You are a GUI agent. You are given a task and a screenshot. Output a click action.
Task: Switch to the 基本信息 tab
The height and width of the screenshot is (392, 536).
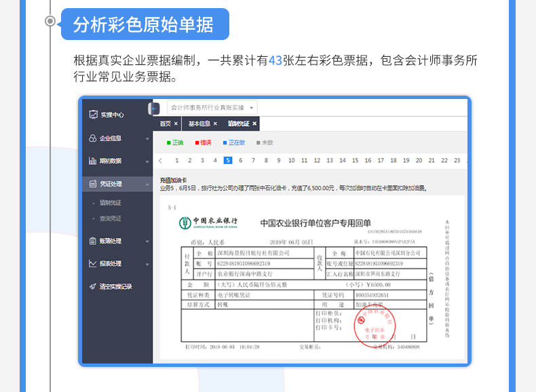coord(199,124)
